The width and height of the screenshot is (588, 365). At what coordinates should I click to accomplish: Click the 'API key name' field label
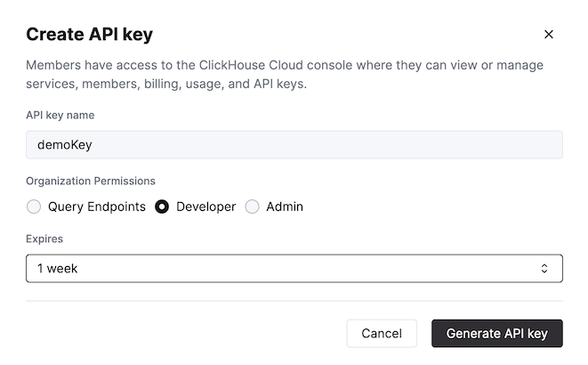point(60,115)
